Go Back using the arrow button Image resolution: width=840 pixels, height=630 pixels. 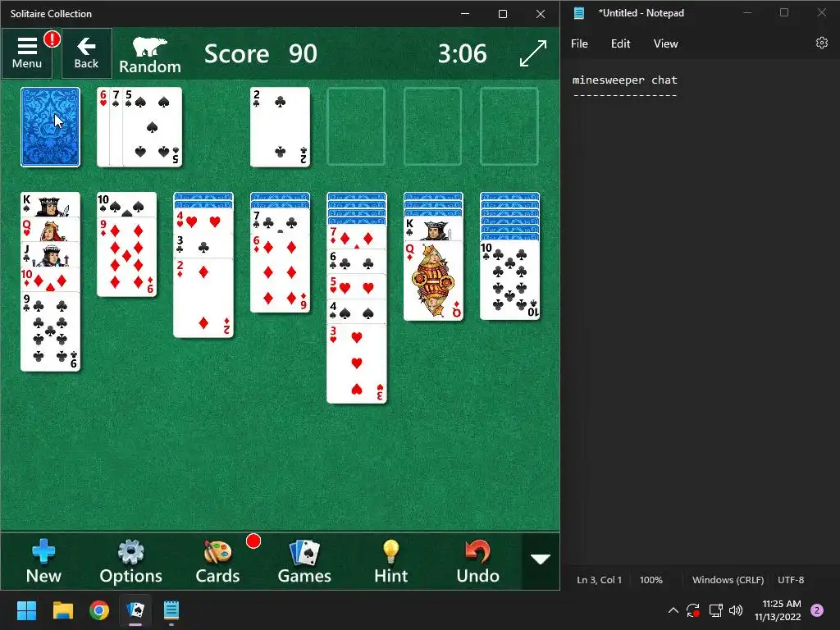click(86, 53)
